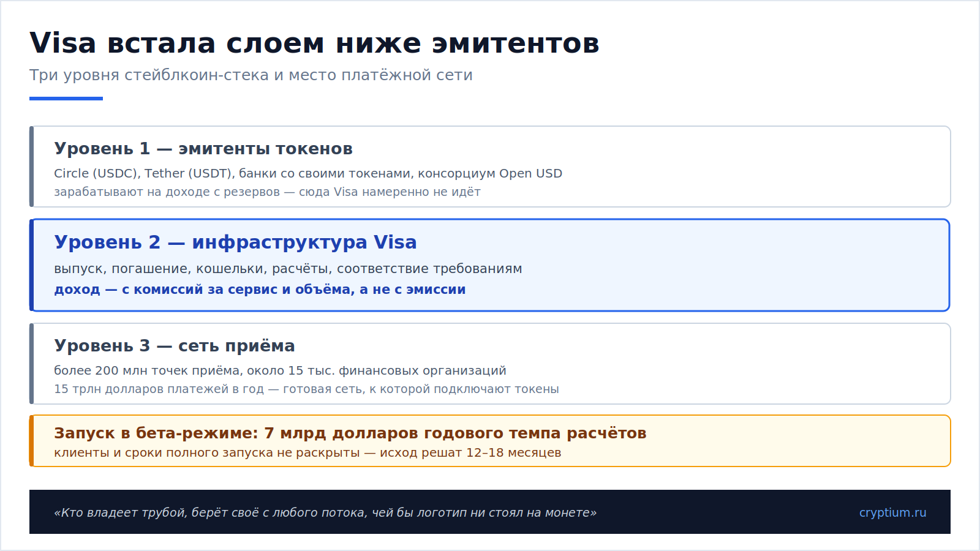Click bold line 'доход — с комиссий за сервис'
The height and width of the screenshot is (551, 980).
point(260,290)
